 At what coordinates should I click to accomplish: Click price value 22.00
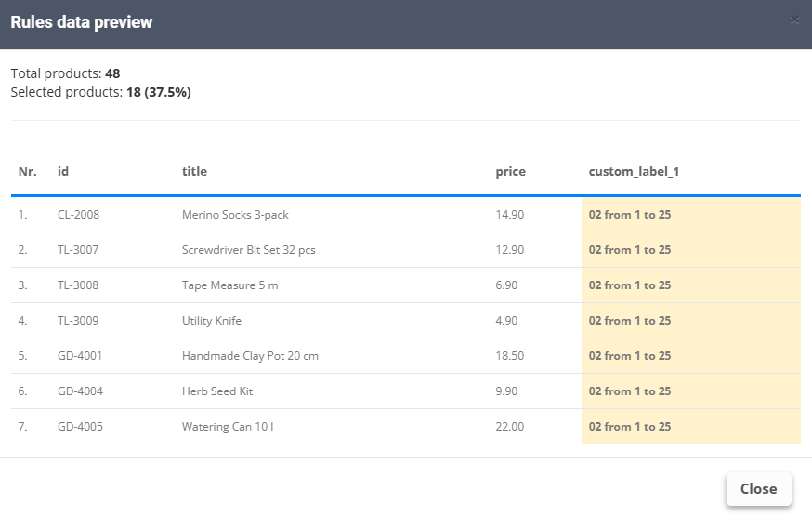tap(509, 426)
